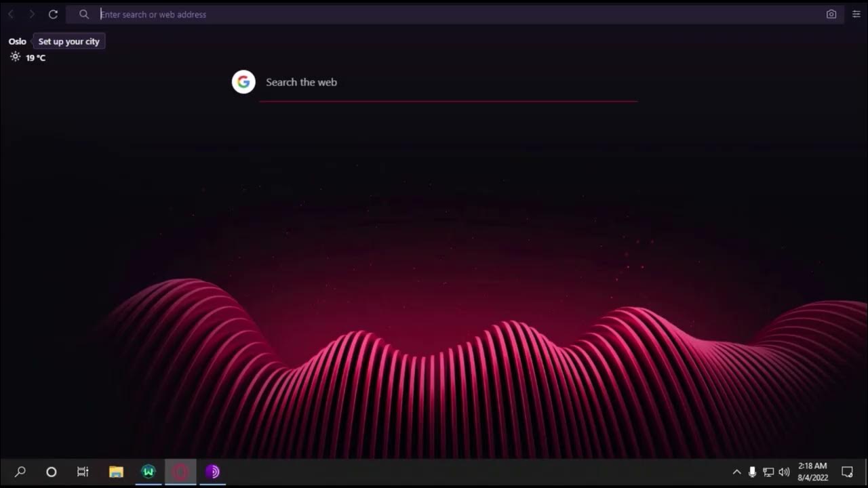Open the green W app on taskbar
The image size is (868, 488).
149,472
